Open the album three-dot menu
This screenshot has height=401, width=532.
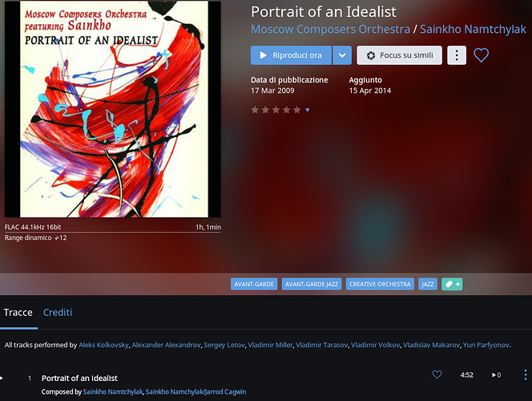click(457, 55)
